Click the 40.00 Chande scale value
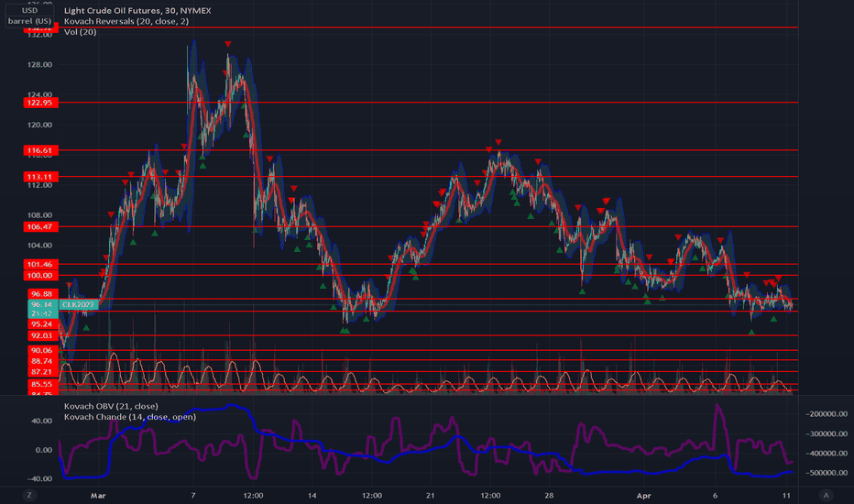Viewport: 854px width, 504px height. 42,421
